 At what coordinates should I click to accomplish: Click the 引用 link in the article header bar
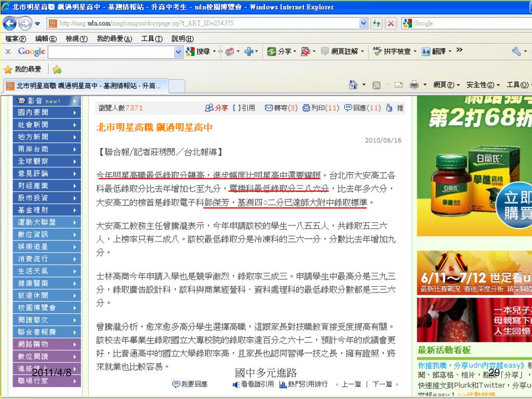point(244,108)
